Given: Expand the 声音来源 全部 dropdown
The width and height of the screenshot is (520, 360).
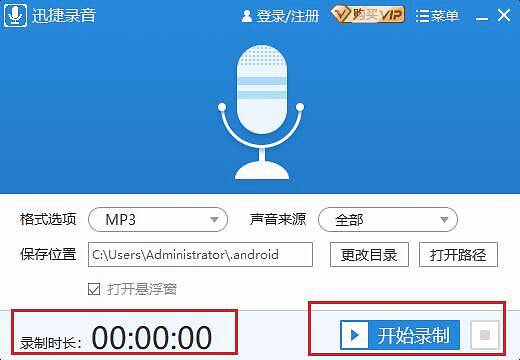Looking at the screenshot, I should tap(388, 219).
